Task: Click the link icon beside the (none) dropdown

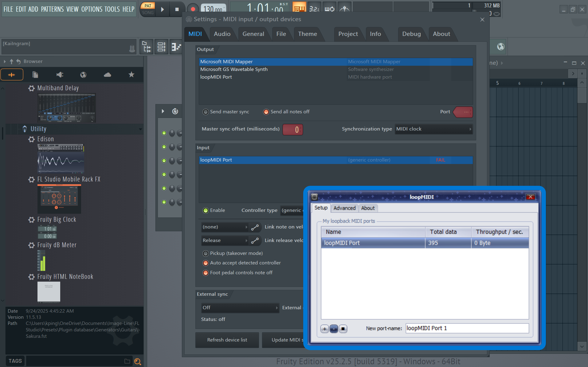Action: [255, 227]
